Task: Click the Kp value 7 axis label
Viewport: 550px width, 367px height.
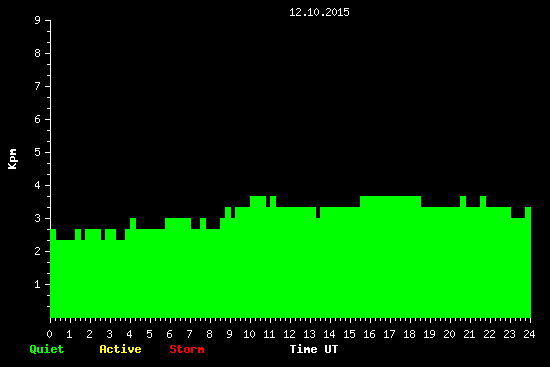Action: pos(38,86)
